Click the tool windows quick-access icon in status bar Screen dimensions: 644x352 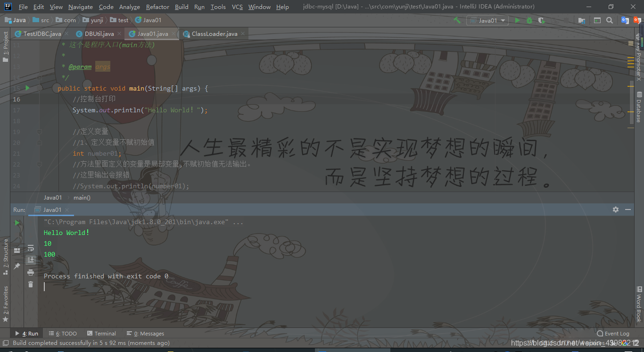(x=6, y=343)
